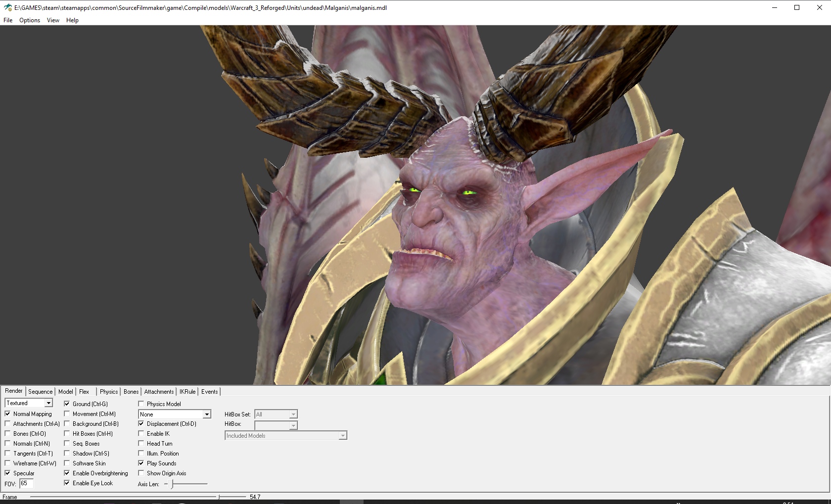Click the HLMV app icon in title bar
Screen dimensions: 831x504
(x=7, y=7)
